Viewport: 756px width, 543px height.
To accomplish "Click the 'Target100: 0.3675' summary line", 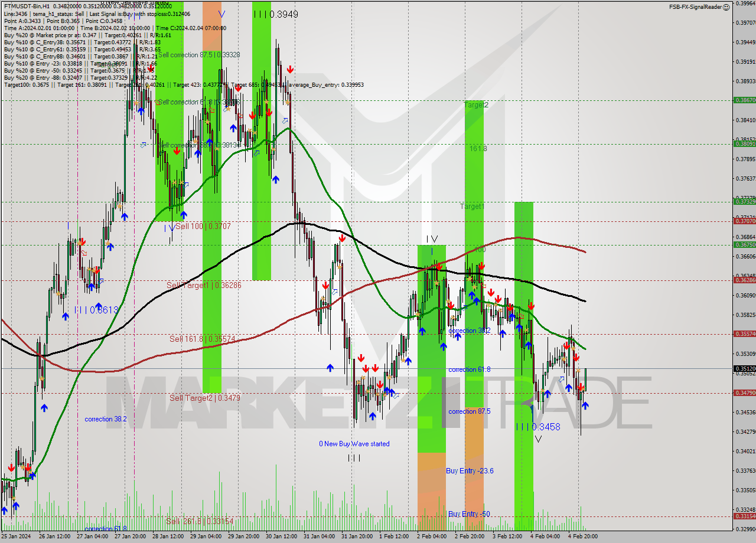I will pyautogui.click(x=184, y=84).
